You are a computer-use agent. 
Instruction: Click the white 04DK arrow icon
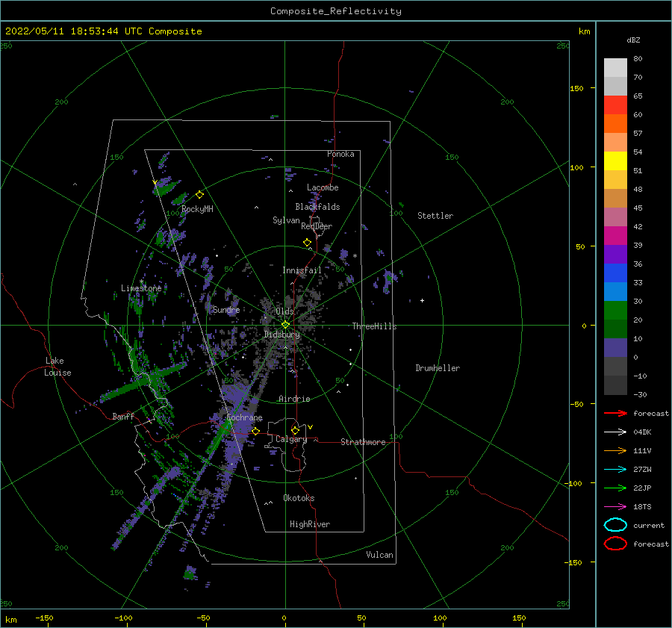pos(615,432)
